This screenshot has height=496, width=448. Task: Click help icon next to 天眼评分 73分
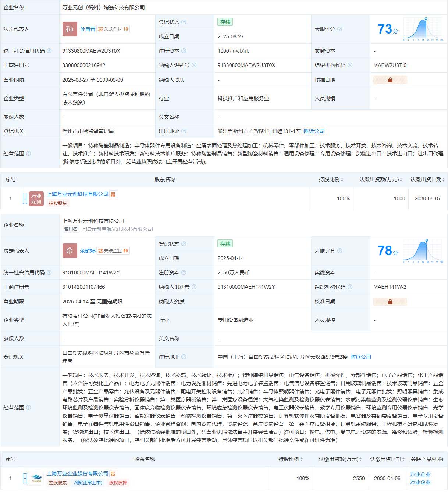[x=340, y=29]
